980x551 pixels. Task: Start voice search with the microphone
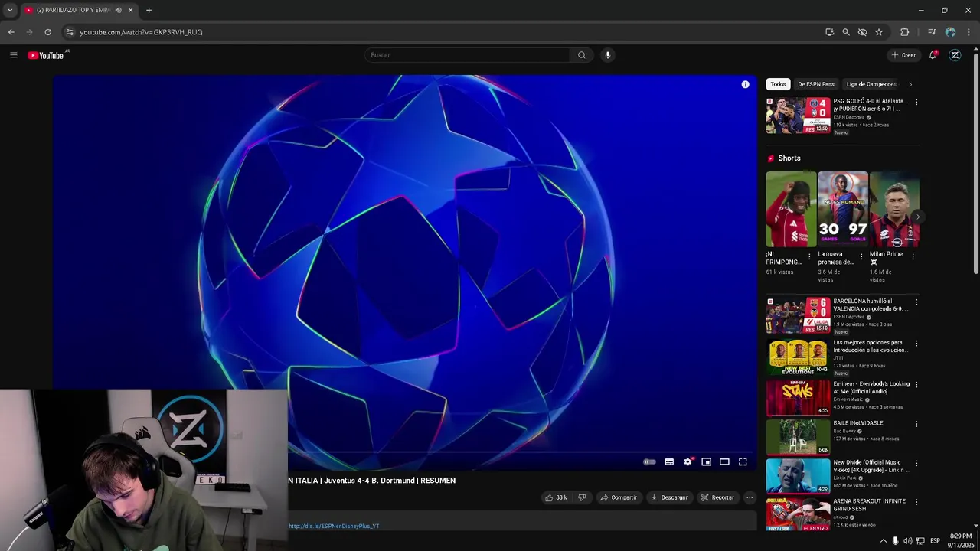608,55
